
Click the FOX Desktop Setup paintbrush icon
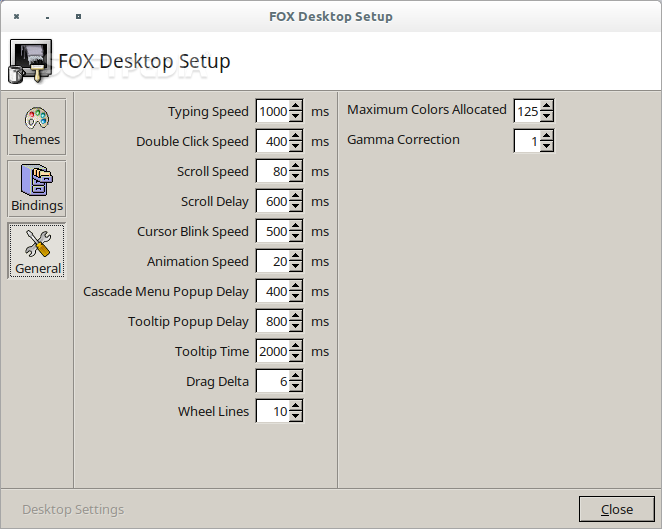(30, 61)
